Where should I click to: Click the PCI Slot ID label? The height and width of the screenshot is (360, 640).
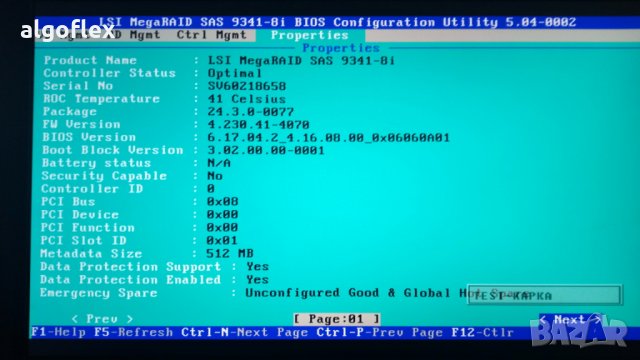coord(83,241)
